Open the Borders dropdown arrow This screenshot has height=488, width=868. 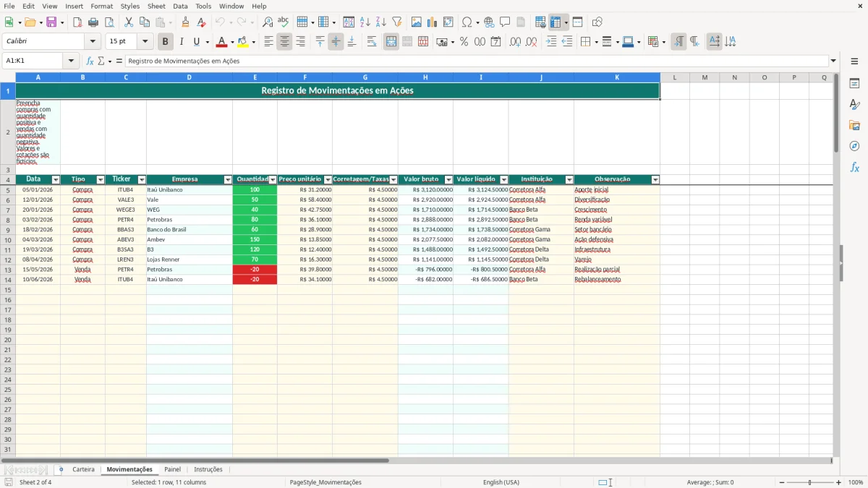[598, 42]
